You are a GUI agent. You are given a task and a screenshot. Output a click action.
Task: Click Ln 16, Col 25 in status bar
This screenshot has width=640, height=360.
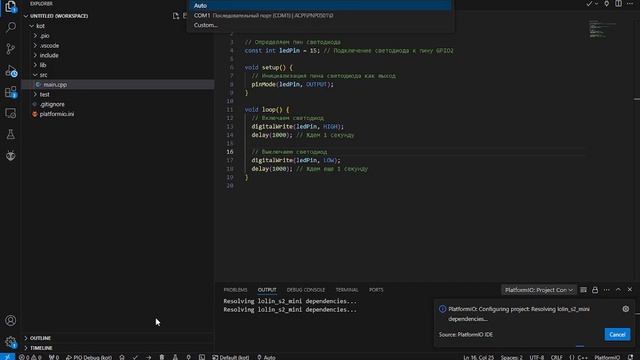tap(478, 357)
